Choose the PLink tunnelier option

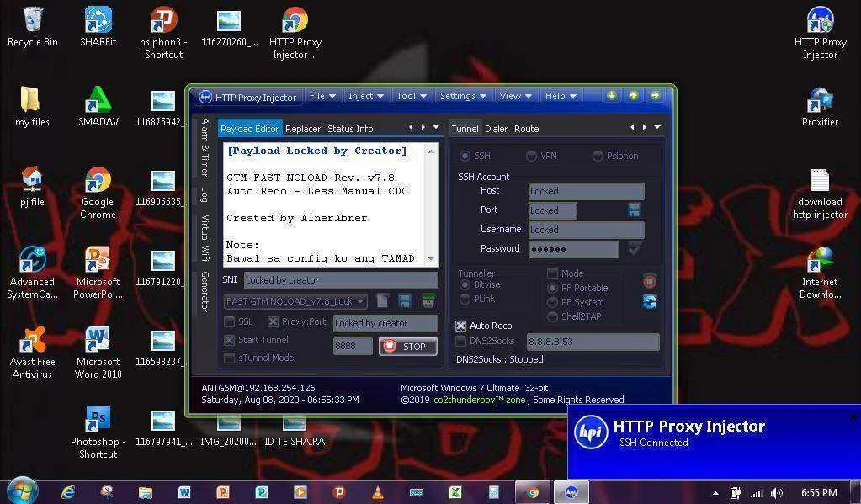pyautogui.click(x=465, y=300)
